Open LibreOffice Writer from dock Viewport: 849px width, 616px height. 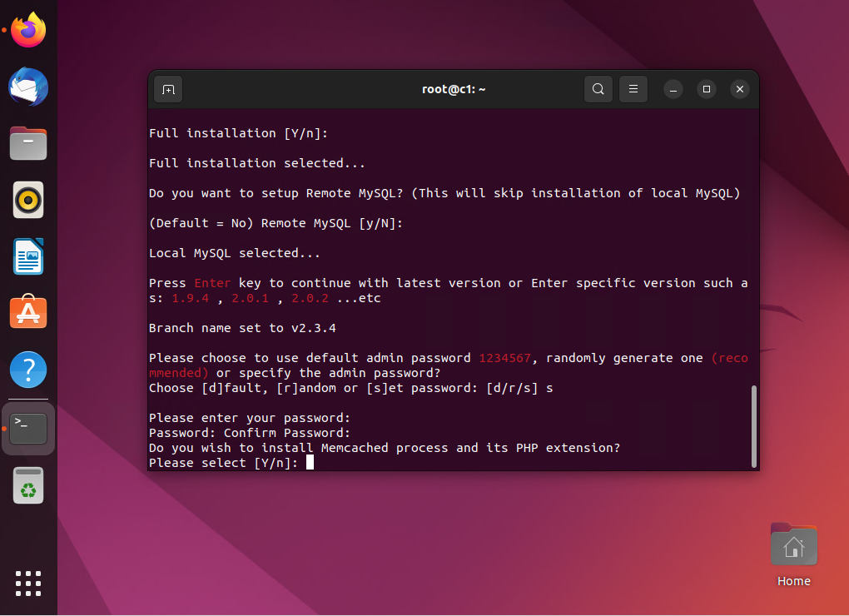pyautogui.click(x=28, y=257)
